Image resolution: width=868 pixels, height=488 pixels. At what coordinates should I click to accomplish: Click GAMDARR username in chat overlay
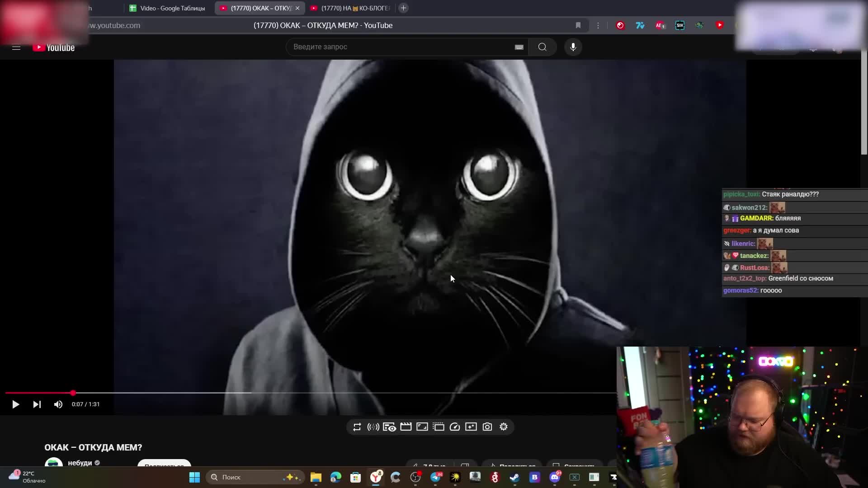tap(756, 218)
